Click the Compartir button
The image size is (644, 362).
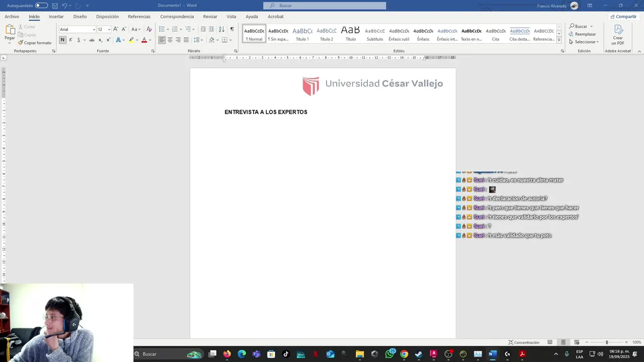[x=623, y=17]
